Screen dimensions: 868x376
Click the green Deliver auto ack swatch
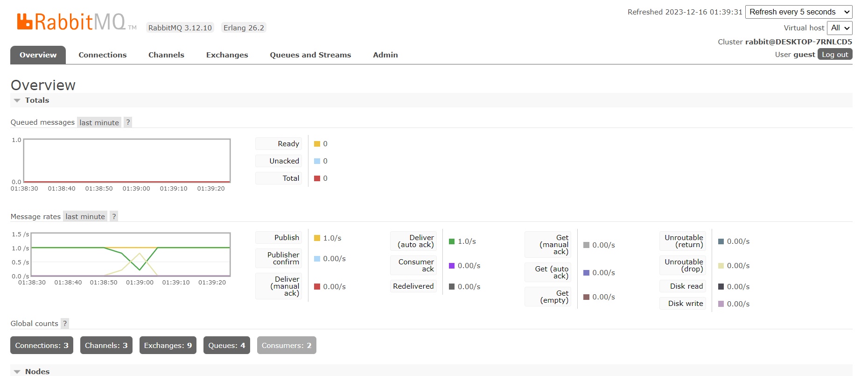click(451, 241)
